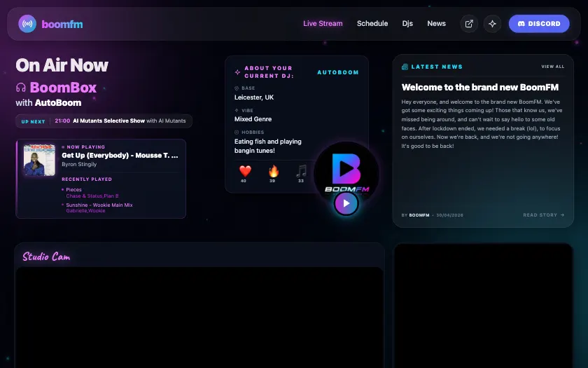Click the NOW PLAYING label
Image resolution: width=588 pixels, height=368 pixels.
click(x=86, y=147)
